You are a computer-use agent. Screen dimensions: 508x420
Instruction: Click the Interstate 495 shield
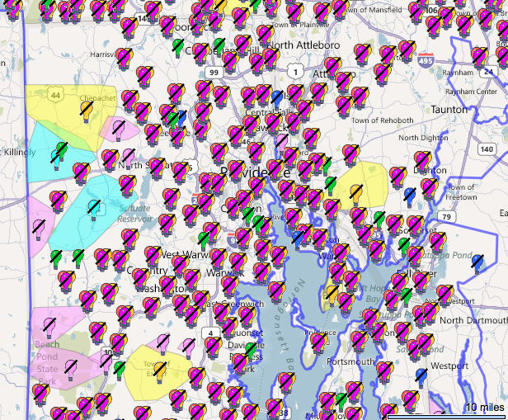(x=426, y=60)
